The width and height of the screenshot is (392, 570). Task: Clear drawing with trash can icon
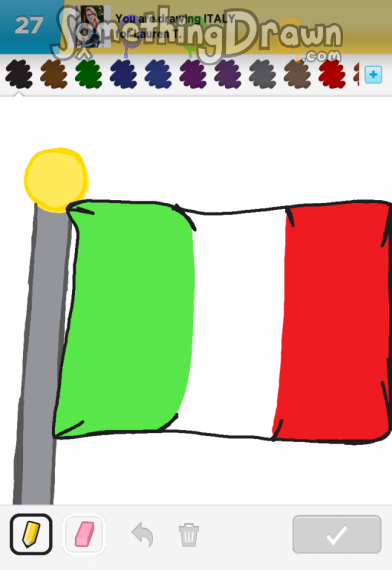[x=189, y=534]
